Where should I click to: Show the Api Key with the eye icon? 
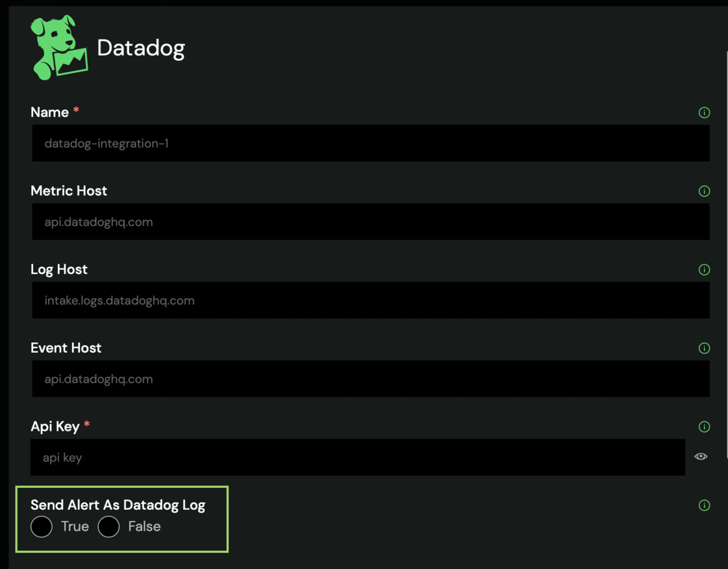click(701, 457)
